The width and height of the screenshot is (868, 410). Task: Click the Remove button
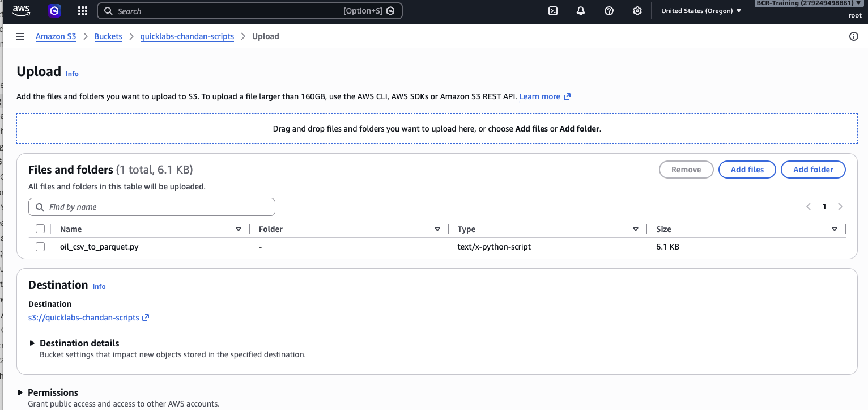[686, 170]
